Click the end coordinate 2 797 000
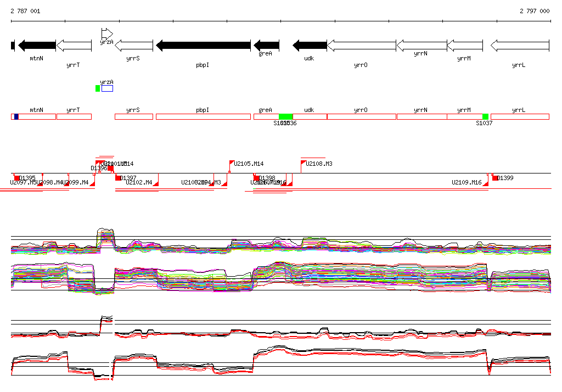This screenshot has width=562, height=392. pyautogui.click(x=535, y=11)
